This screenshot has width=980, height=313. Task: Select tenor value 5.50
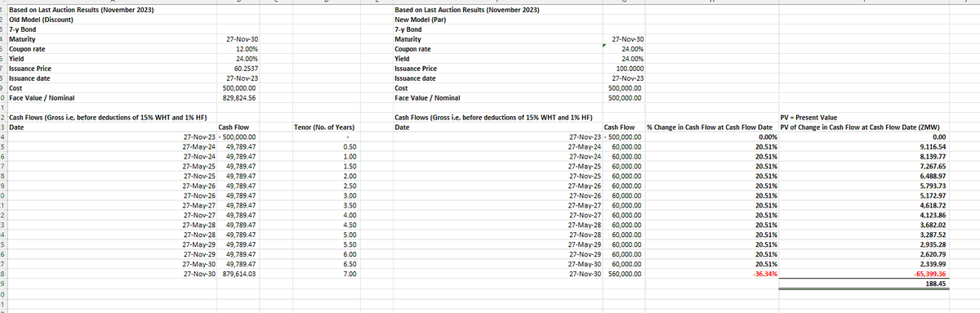point(349,244)
